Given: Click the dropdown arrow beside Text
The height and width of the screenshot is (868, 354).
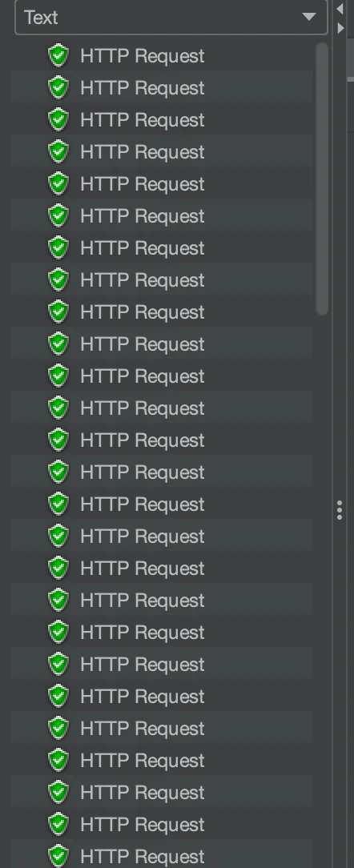Looking at the screenshot, I should (x=309, y=17).
